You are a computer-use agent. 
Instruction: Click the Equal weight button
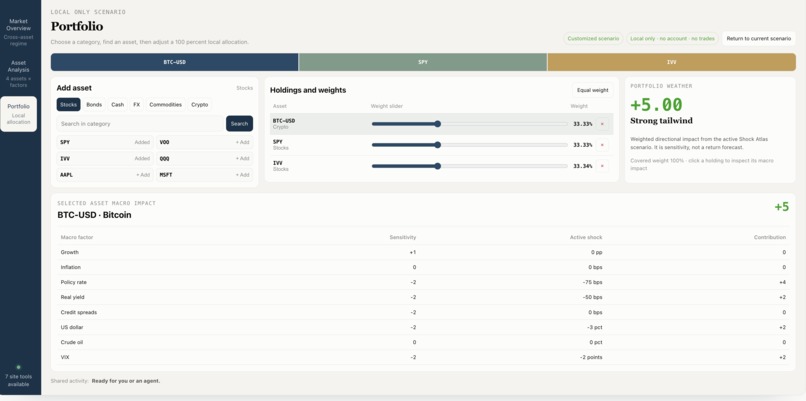593,90
